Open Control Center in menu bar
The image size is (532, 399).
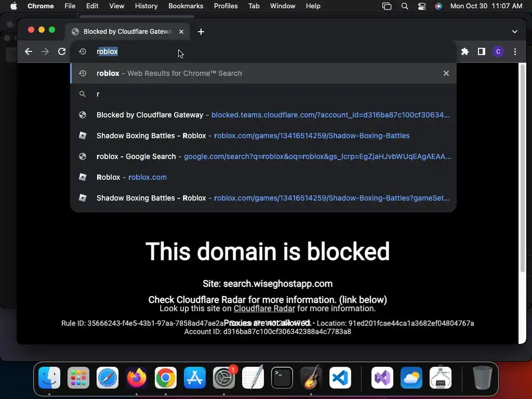coord(422,6)
